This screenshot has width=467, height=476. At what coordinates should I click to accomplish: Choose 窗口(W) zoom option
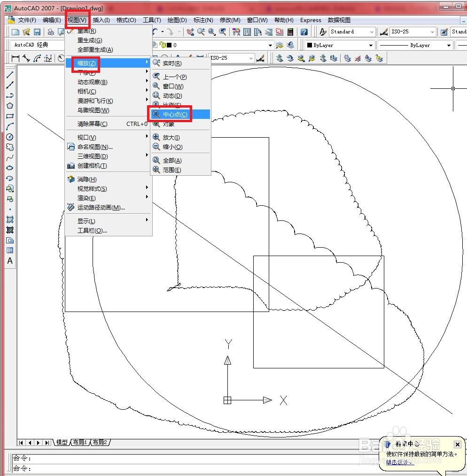click(180, 86)
